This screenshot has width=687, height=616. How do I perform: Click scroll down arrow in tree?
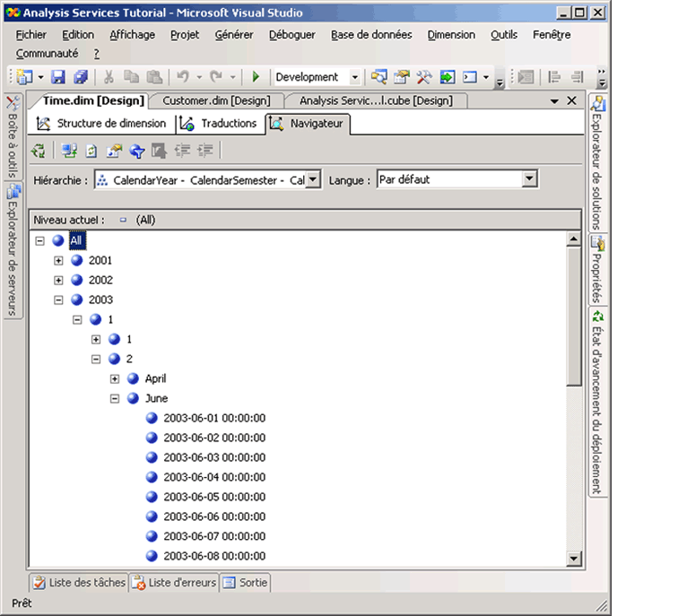click(x=573, y=559)
